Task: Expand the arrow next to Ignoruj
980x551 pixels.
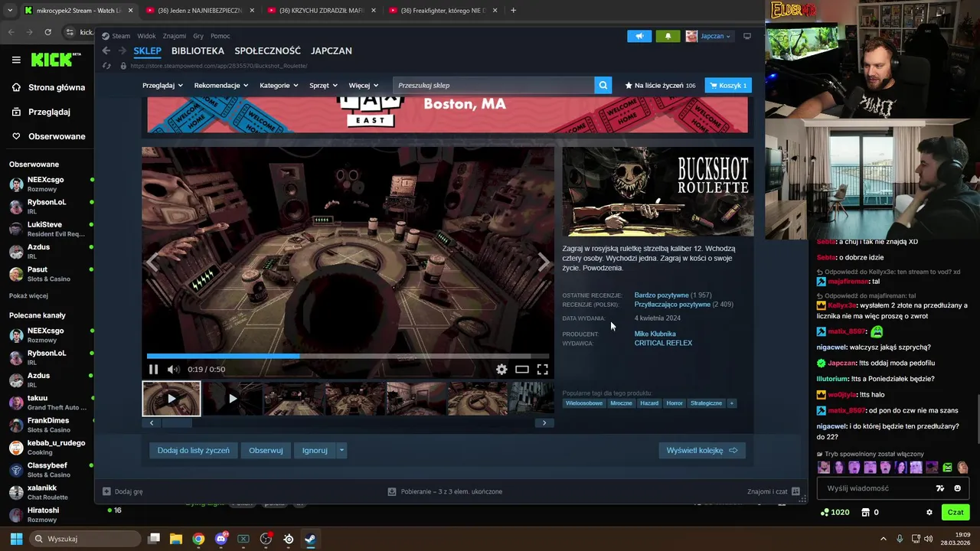Action: click(x=341, y=451)
